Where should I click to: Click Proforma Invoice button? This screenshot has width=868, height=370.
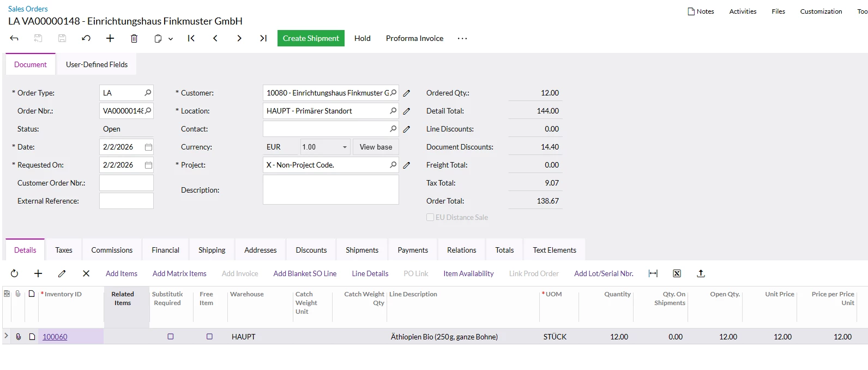click(414, 38)
